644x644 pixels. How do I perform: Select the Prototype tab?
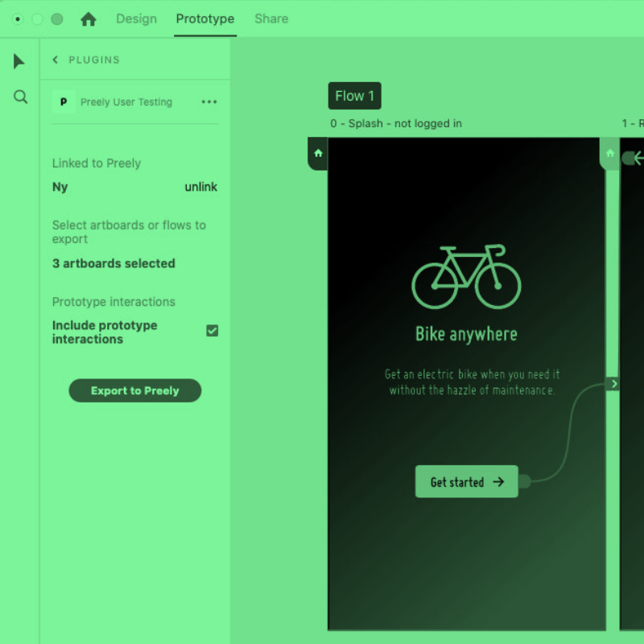(205, 19)
